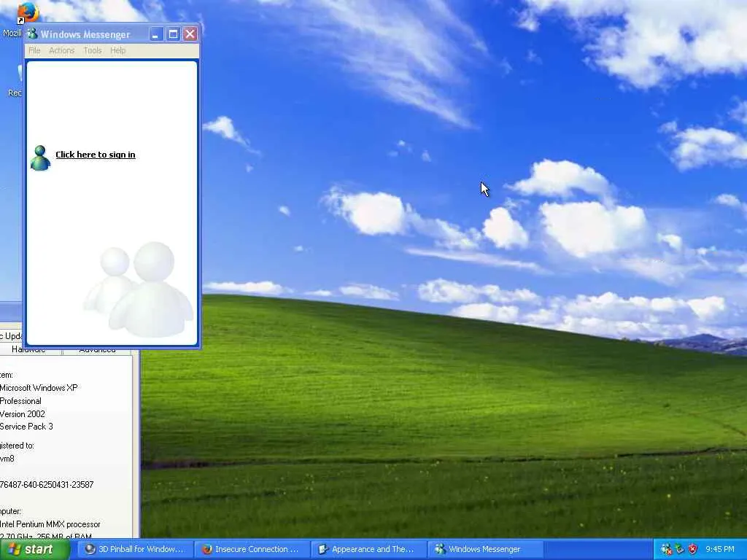Open the Tools menu in Messenger
This screenshot has height=560, width=747.
click(x=93, y=50)
